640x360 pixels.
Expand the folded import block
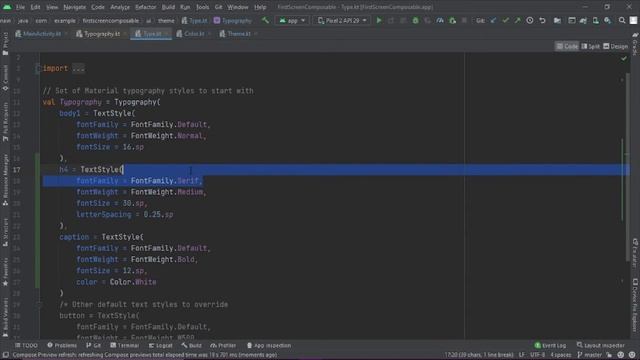78,69
